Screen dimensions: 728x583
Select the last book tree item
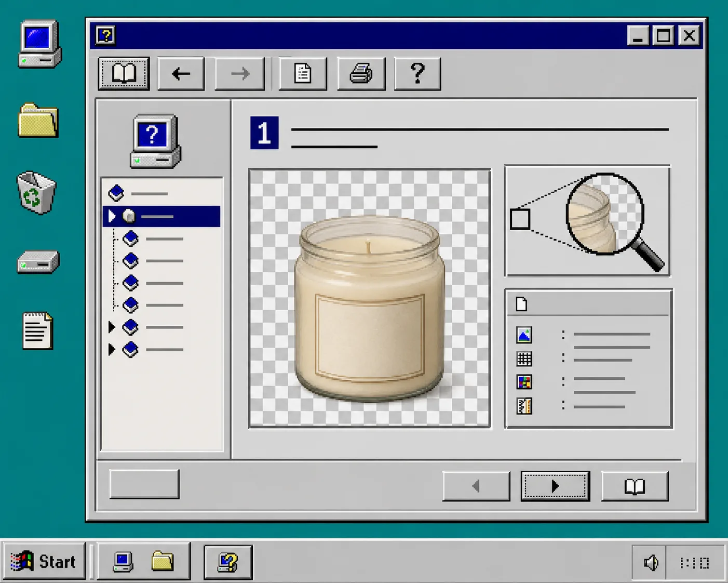tap(130, 349)
